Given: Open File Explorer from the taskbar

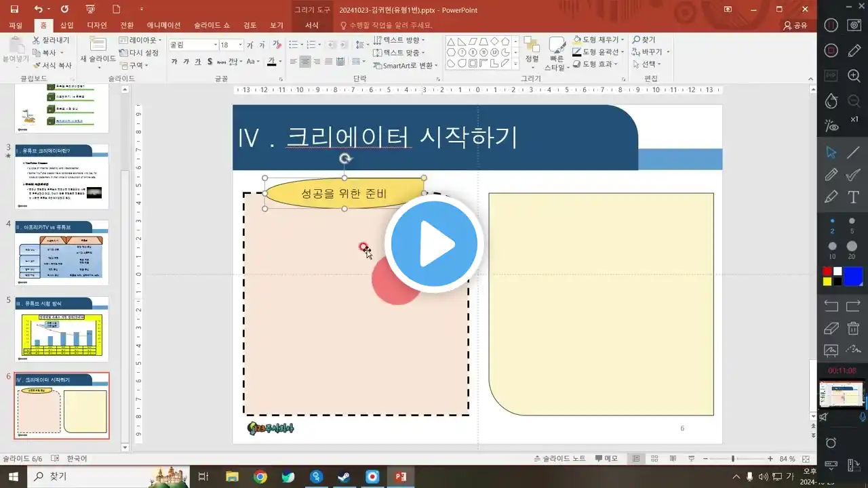Looking at the screenshot, I should 232,477.
